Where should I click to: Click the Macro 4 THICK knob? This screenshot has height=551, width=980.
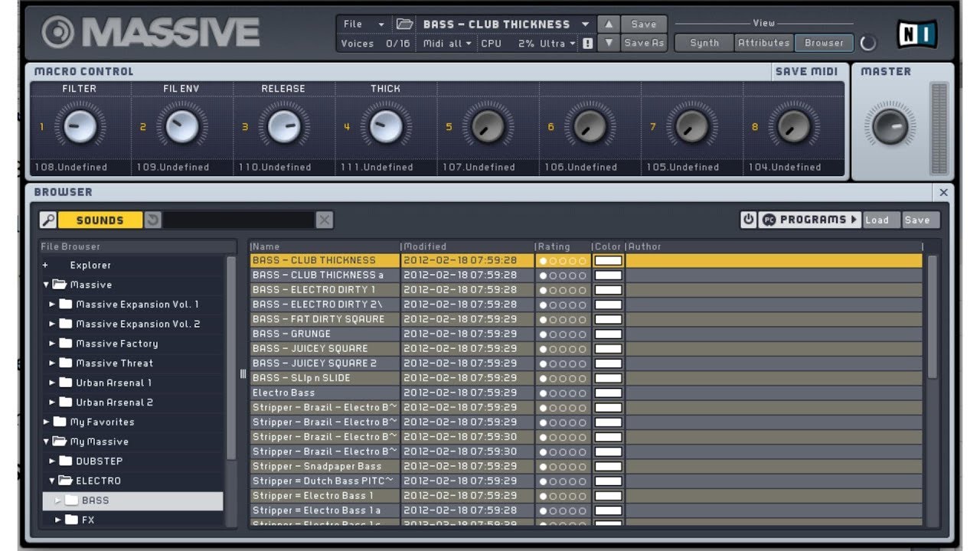click(385, 126)
